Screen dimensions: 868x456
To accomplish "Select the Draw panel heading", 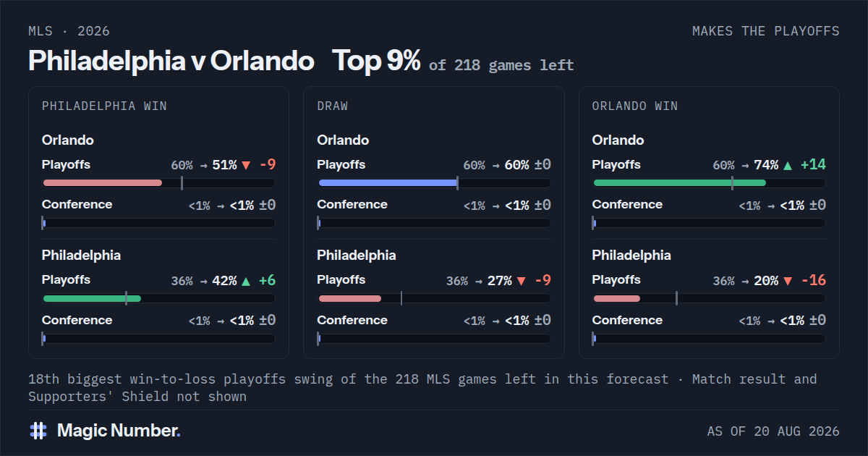I will 332,106.
